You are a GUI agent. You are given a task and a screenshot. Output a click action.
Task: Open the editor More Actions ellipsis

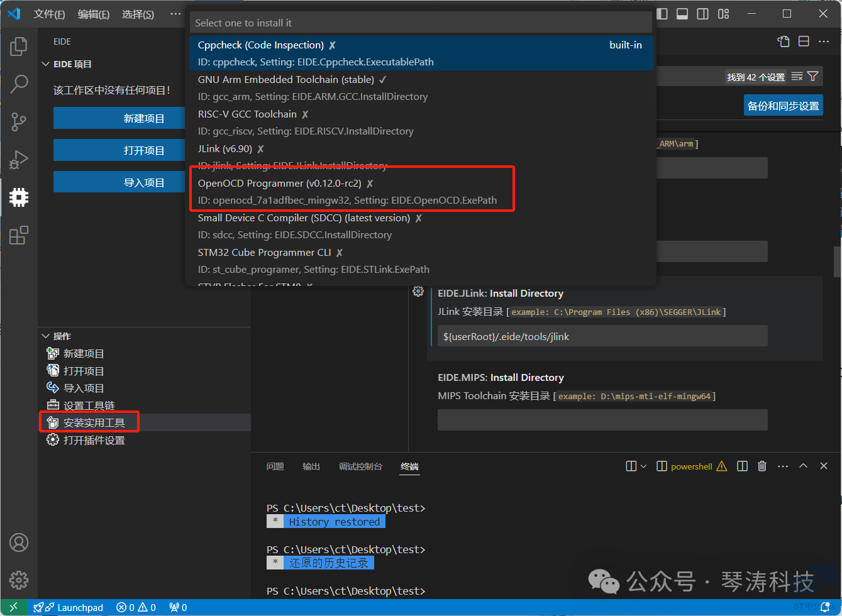pos(824,41)
